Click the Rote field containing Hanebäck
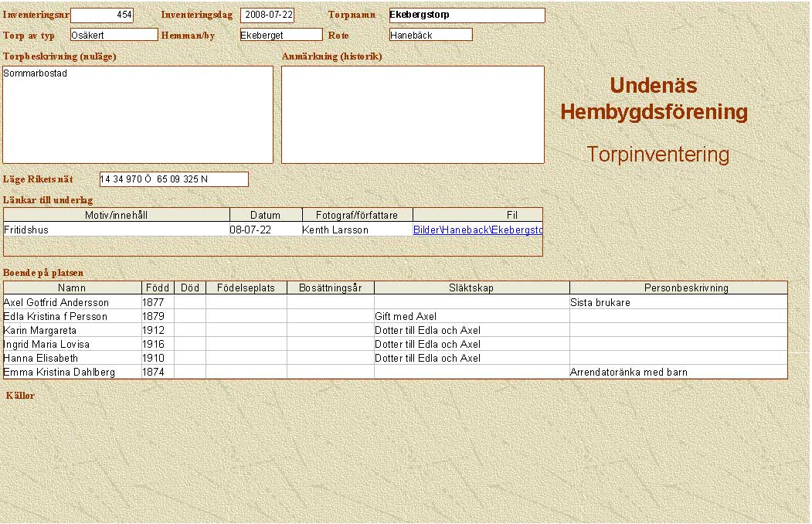812x524 pixels. point(430,35)
